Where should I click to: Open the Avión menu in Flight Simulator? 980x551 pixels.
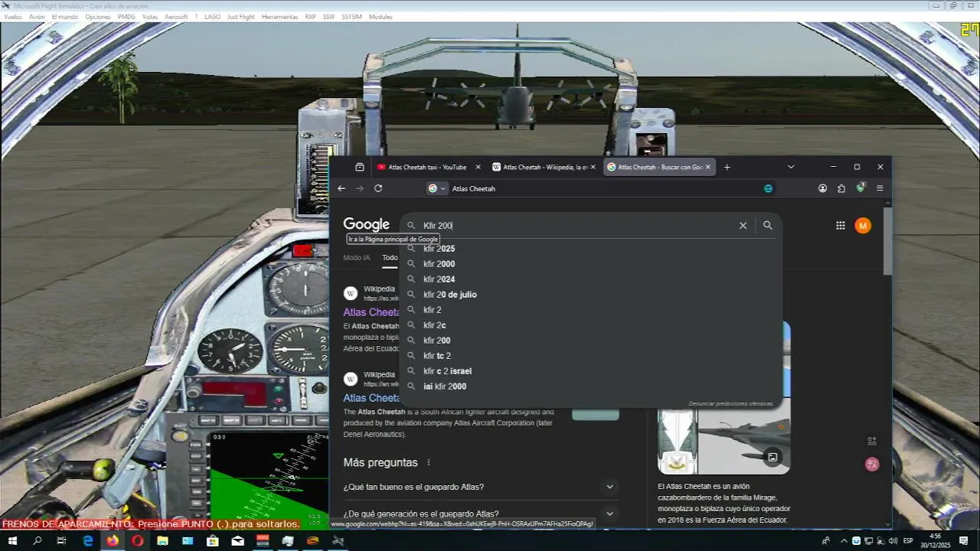pos(37,17)
